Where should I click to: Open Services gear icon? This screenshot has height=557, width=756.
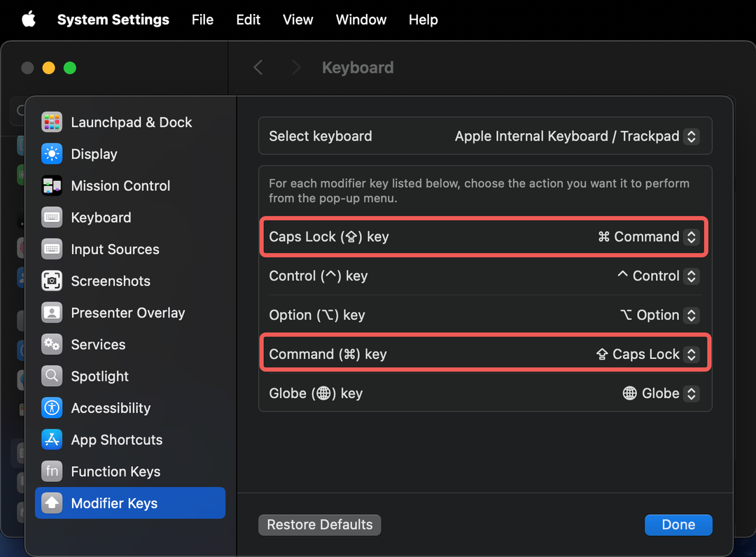point(52,344)
